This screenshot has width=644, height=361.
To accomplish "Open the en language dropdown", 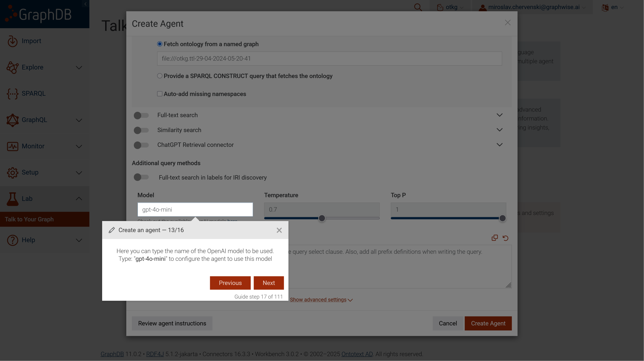I will pos(613,7).
